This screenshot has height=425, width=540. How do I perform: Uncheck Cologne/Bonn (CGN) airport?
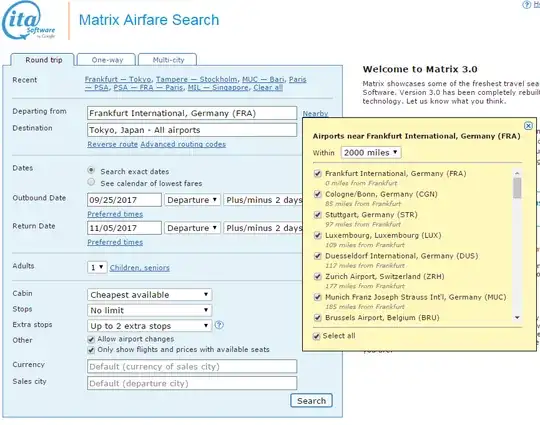click(318, 194)
